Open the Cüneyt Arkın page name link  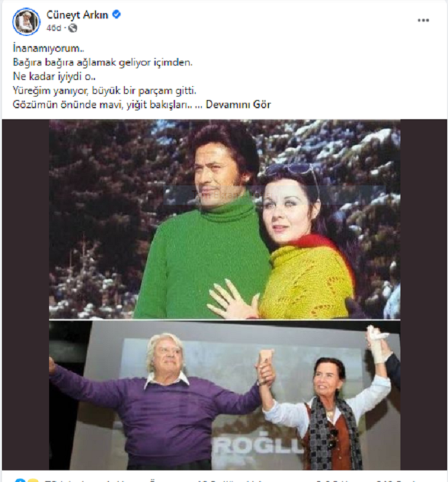tap(77, 14)
